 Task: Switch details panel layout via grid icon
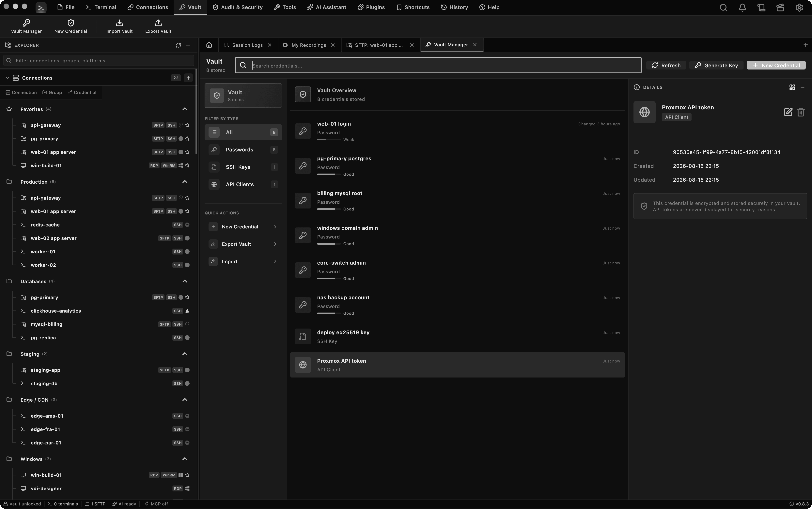792,87
